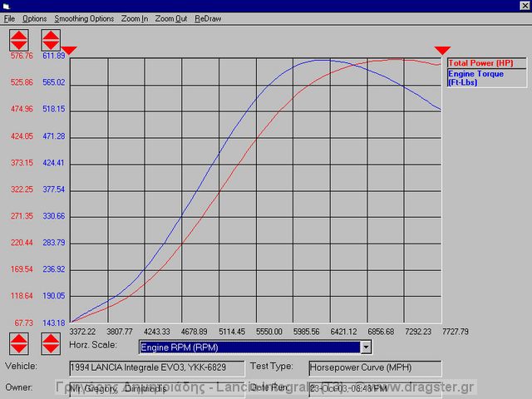
Task: Select the Engine RPM (RPM) combo box
Action: (x=249, y=347)
